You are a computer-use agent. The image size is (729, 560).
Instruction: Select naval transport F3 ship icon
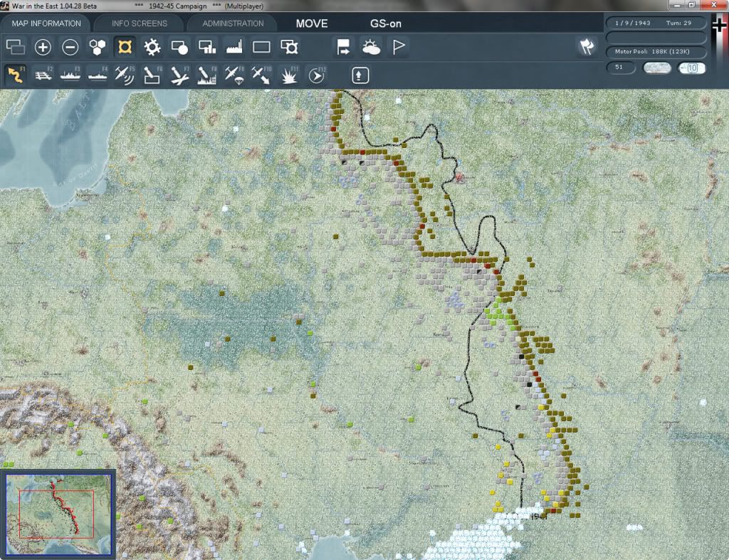70,75
